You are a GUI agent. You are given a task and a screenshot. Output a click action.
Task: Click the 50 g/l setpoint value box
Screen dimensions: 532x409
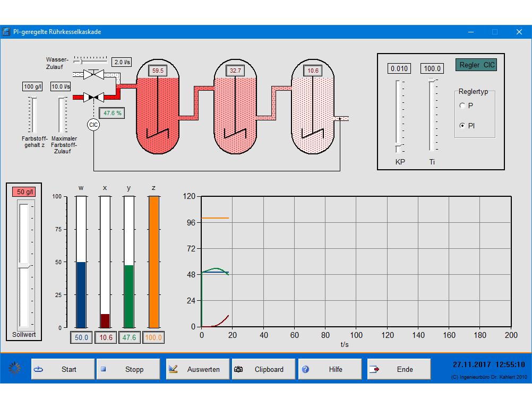[24, 192]
